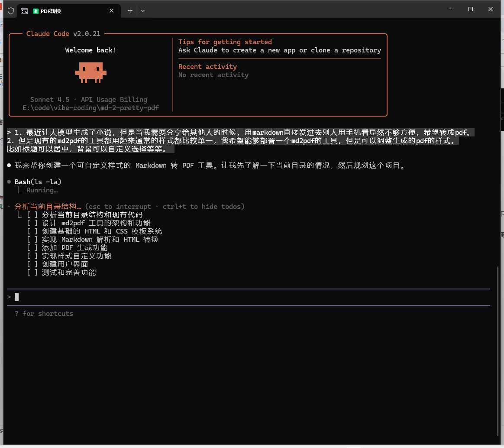The width and height of the screenshot is (504, 448).
Task: Toggle todo 设计 md2pdf 工具的架构和功能 checkbox
Action: click(x=32, y=223)
